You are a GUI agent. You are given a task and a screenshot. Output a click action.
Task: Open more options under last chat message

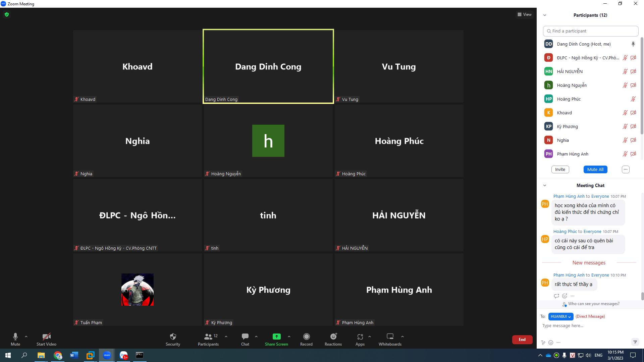(573, 296)
